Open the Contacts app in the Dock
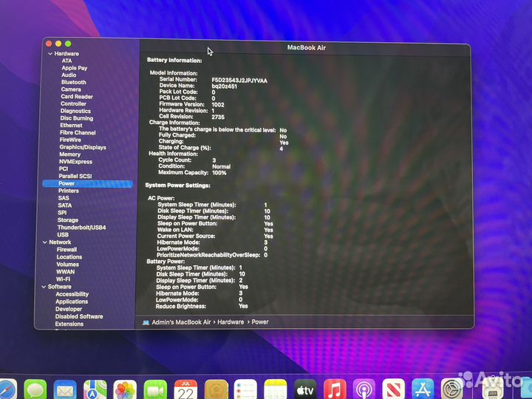532x399 pixels. pyautogui.click(x=216, y=390)
